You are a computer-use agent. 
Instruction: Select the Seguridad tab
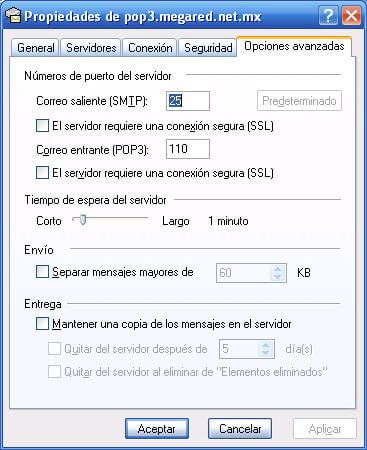click(208, 48)
